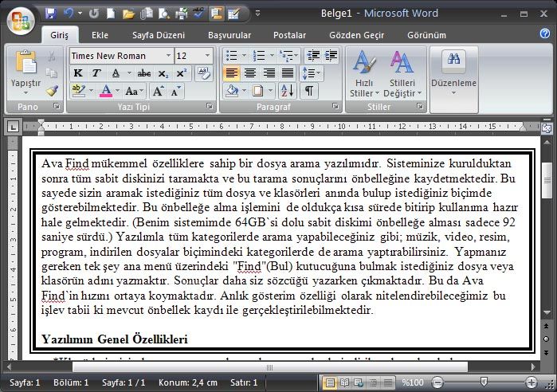The image size is (557, 392).
Task: Open Yazı Tipi dialog launcher
Action: 210,106
